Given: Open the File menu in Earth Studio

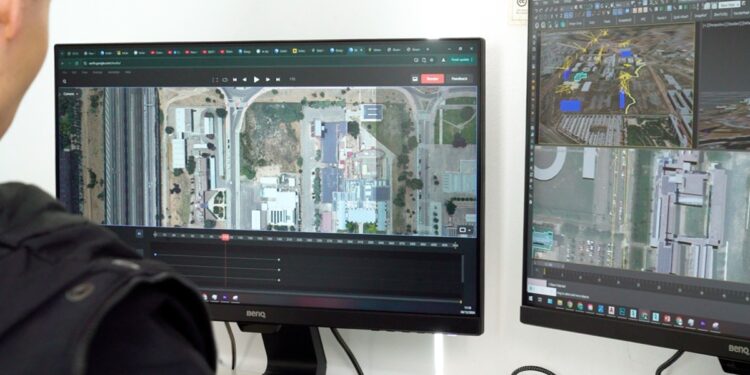Looking at the screenshot, I should (x=64, y=72).
